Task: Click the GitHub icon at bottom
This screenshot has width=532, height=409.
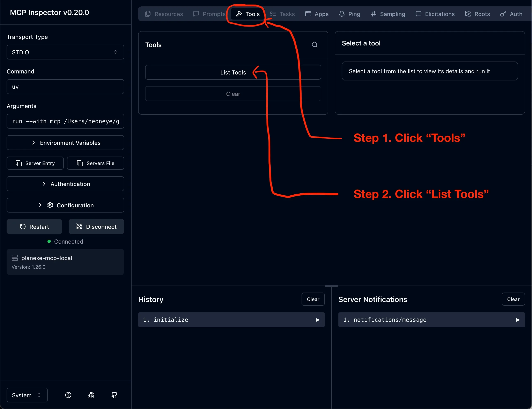Action: point(114,395)
